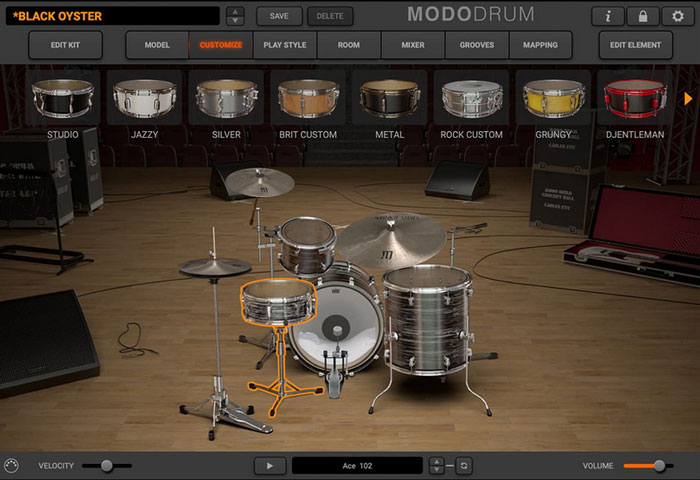
Task: Select the Studio snare drum
Action: (63, 99)
